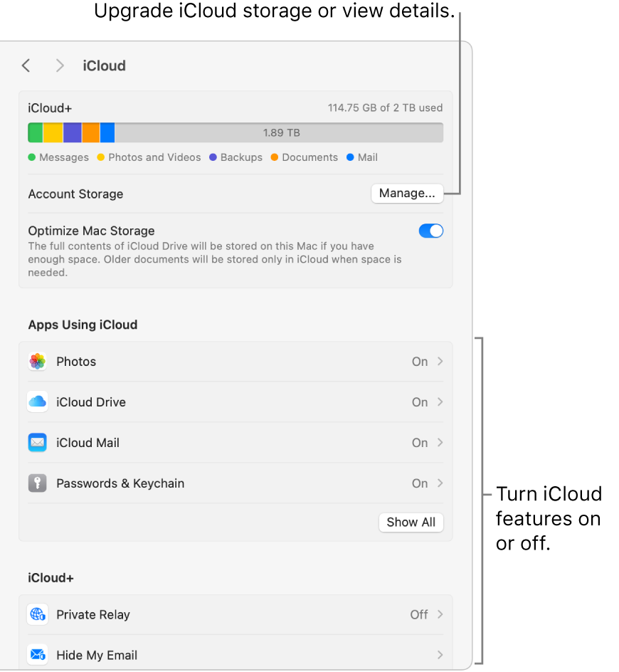619x672 pixels.
Task: Click the Passwords & Keychain key icon
Action: (x=37, y=483)
